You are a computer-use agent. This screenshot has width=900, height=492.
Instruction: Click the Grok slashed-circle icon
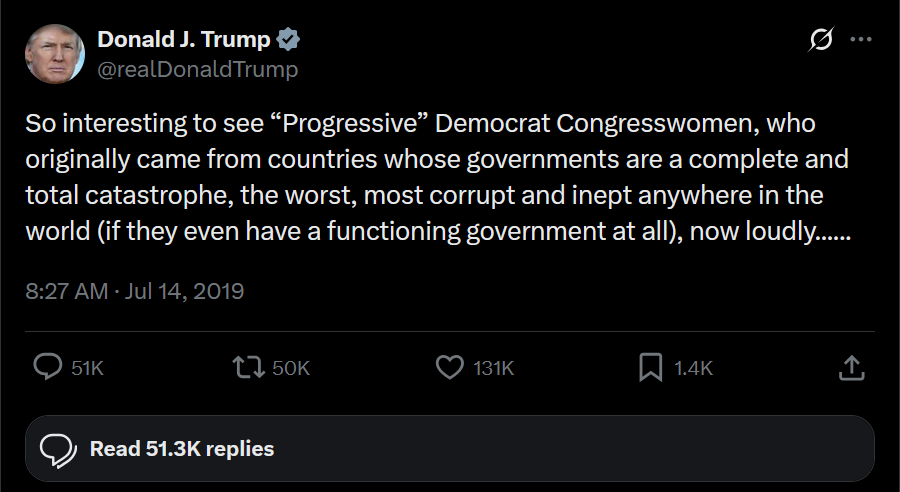[821, 40]
